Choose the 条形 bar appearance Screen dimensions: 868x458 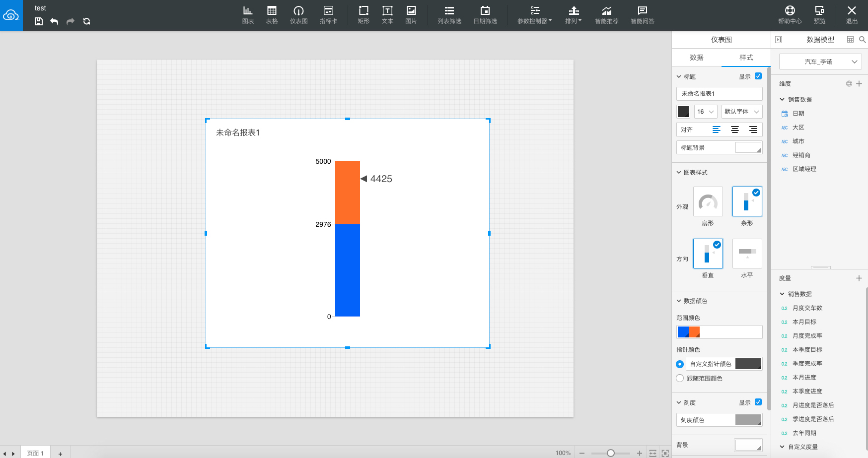[x=747, y=201]
